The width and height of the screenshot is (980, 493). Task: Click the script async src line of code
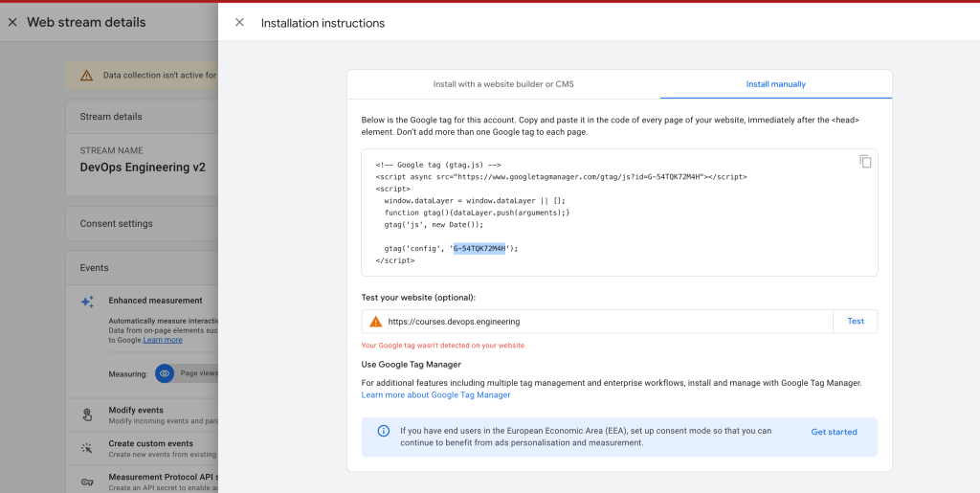(561, 177)
